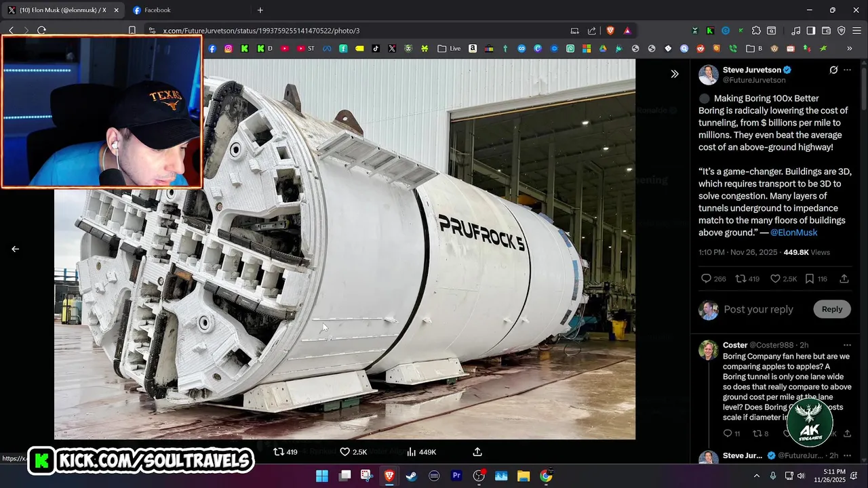Bookmark this page using the bookmark icon

click(x=132, y=30)
